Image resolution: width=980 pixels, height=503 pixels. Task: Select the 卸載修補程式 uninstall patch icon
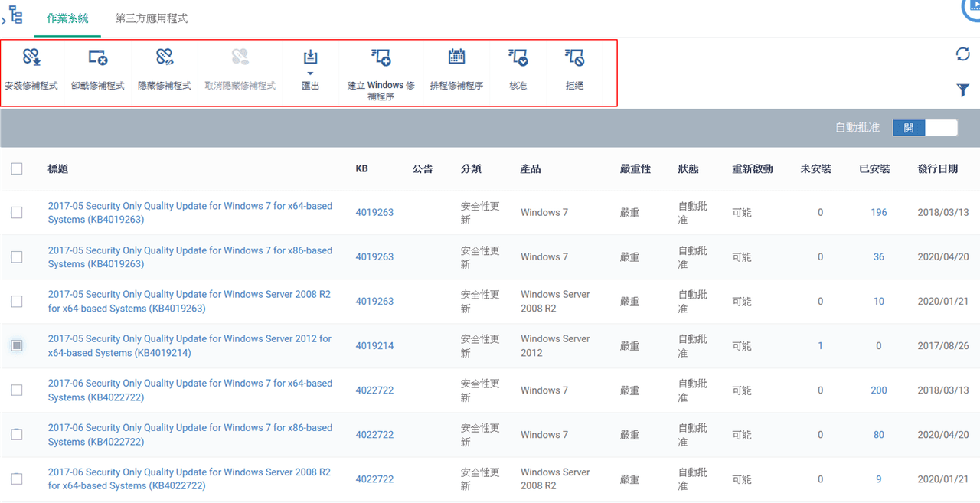click(98, 57)
